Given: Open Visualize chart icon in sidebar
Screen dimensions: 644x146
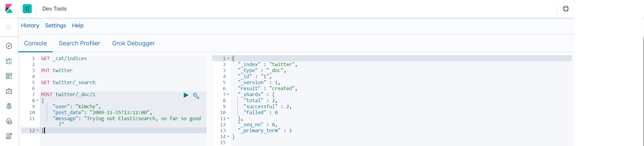Looking at the screenshot, I should 9,61.
